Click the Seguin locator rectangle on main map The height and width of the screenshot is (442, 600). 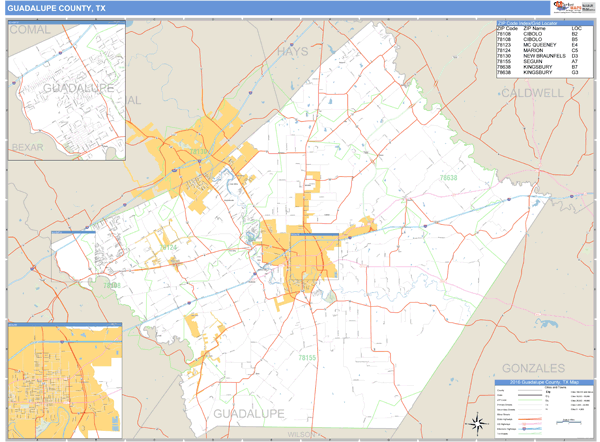(x=315, y=256)
